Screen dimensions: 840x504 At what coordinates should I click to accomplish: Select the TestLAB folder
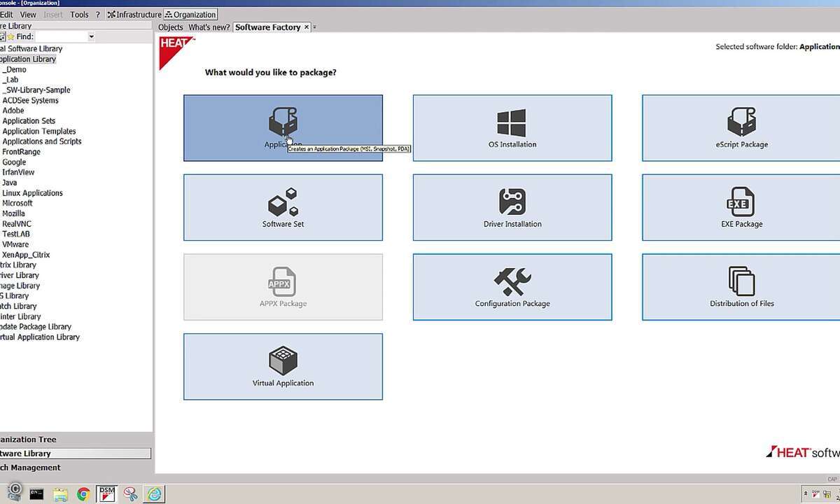[x=16, y=234]
